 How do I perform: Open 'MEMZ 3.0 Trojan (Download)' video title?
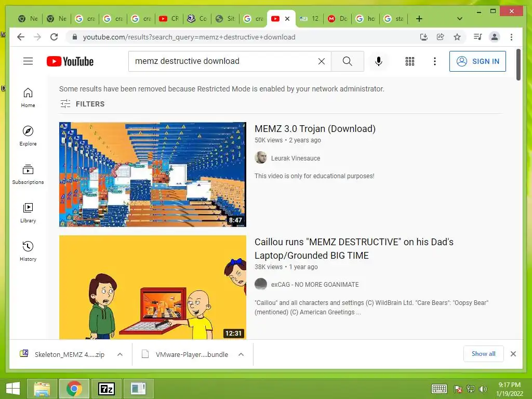pyautogui.click(x=315, y=129)
